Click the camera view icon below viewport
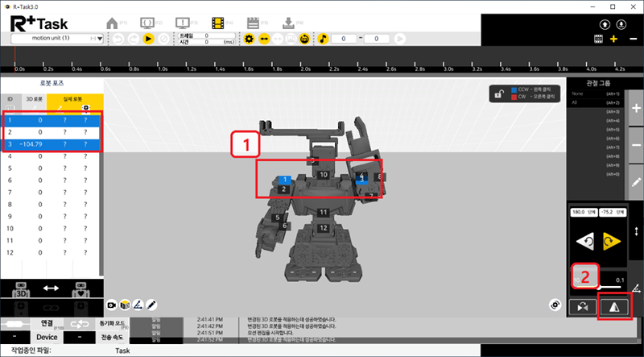This screenshot has width=644, height=357. pyautogui.click(x=113, y=305)
